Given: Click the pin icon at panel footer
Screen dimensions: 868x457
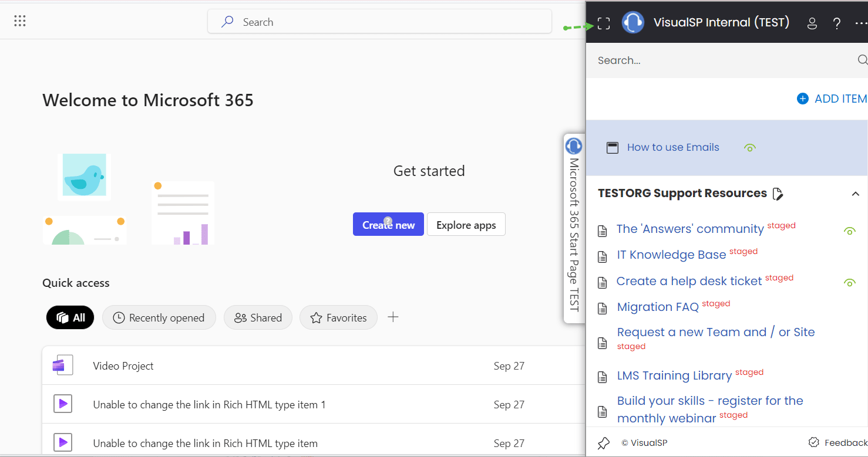Looking at the screenshot, I should pos(604,443).
